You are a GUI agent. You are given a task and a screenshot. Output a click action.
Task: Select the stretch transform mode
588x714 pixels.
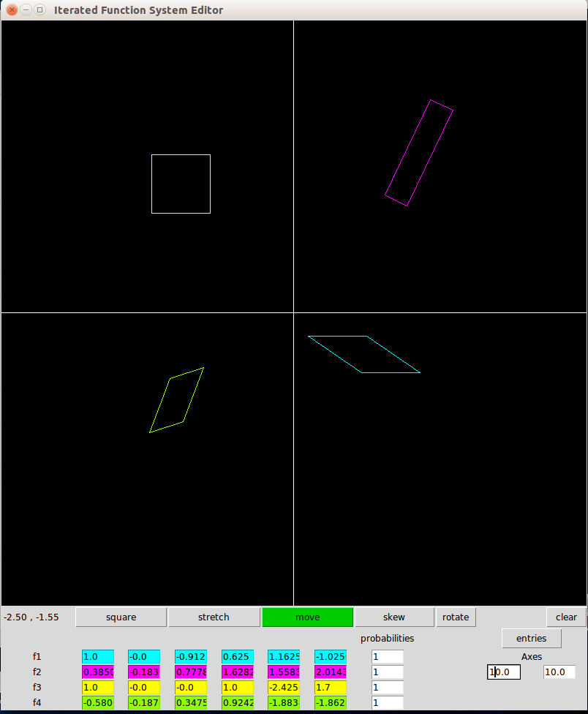(x=214, y=617)
